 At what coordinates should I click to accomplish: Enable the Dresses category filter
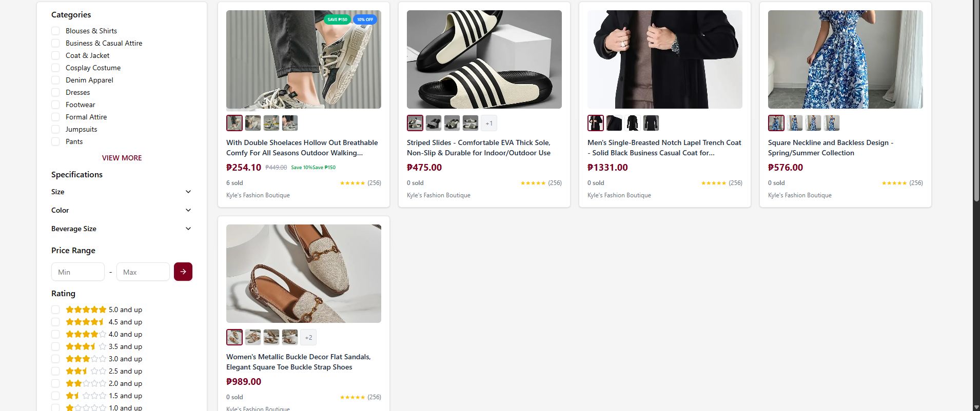pyautogui.click(x=55, y=92)
